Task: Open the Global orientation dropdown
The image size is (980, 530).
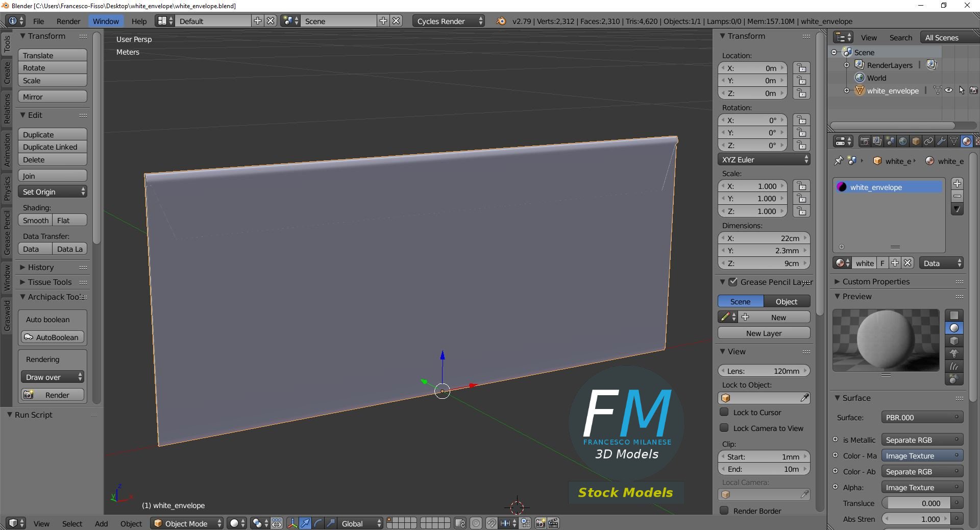Action: pyautogui.click(x=360, y=523)
